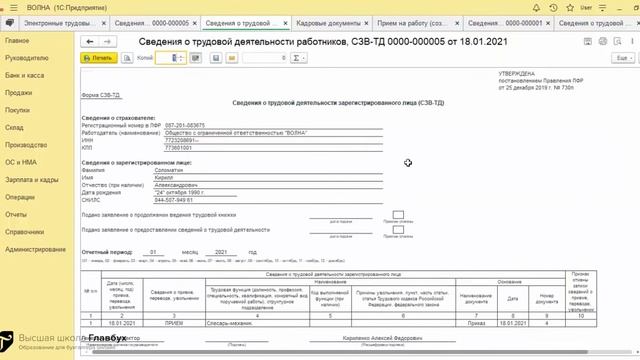
Task: Click the ПРИЕМ cell in table
Action: (x=174, y=323)
